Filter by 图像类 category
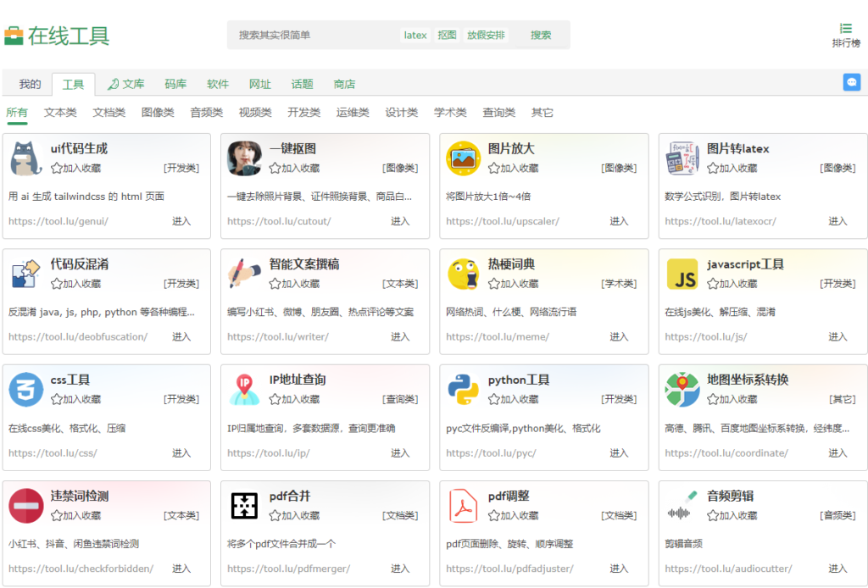The image size is (868, 588). point(158,113)
